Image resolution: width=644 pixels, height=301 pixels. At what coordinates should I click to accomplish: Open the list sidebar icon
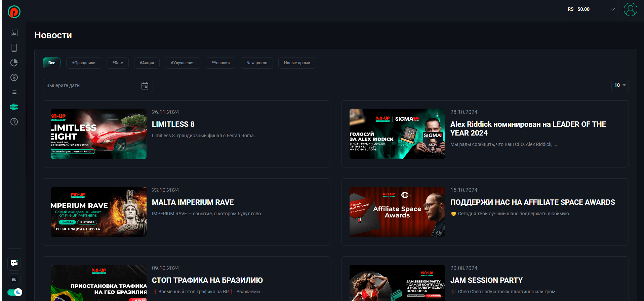[14, 92]
